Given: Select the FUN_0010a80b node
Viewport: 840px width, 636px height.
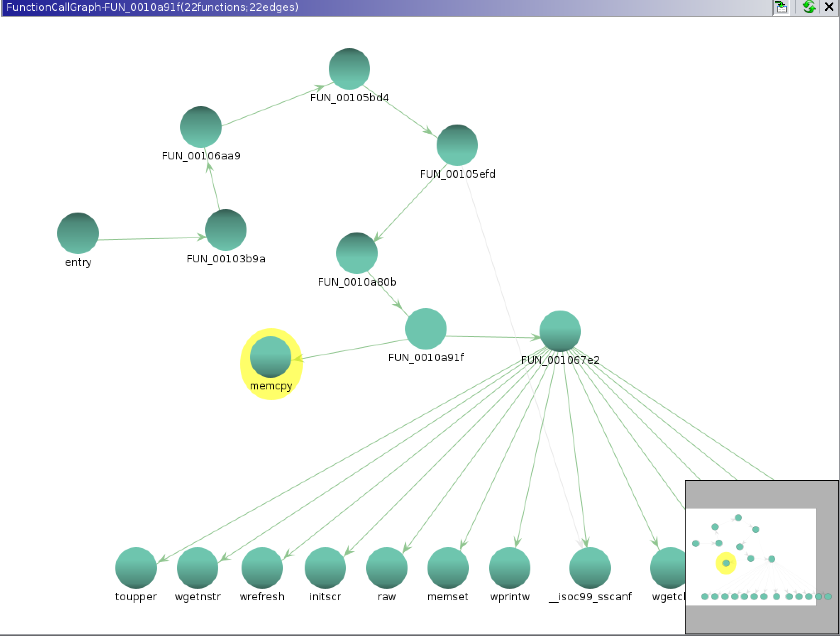Looking at the screenshot, I should click(x=357, y=253).
